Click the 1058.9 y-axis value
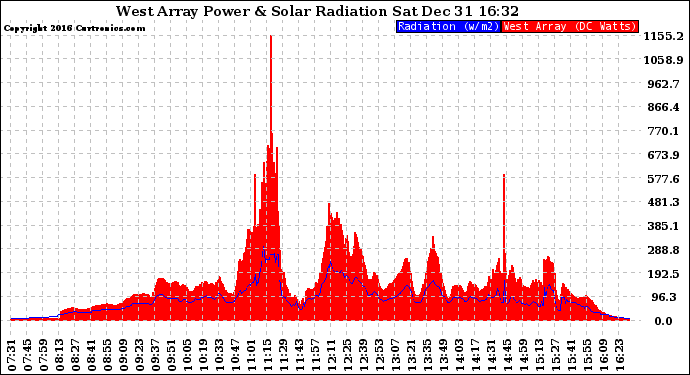 tap(663, 60)
